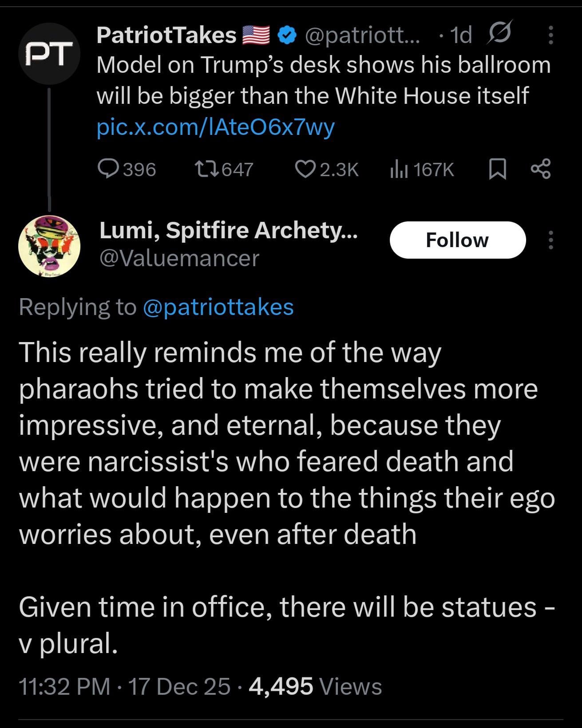Viewport: 582px width, 728px height.
Task: Like the PatriotTakes post
Action: point(305,169)
